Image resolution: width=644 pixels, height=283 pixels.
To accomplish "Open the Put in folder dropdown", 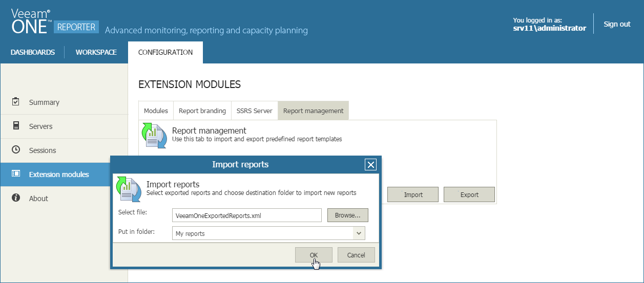I will [359, 233].
